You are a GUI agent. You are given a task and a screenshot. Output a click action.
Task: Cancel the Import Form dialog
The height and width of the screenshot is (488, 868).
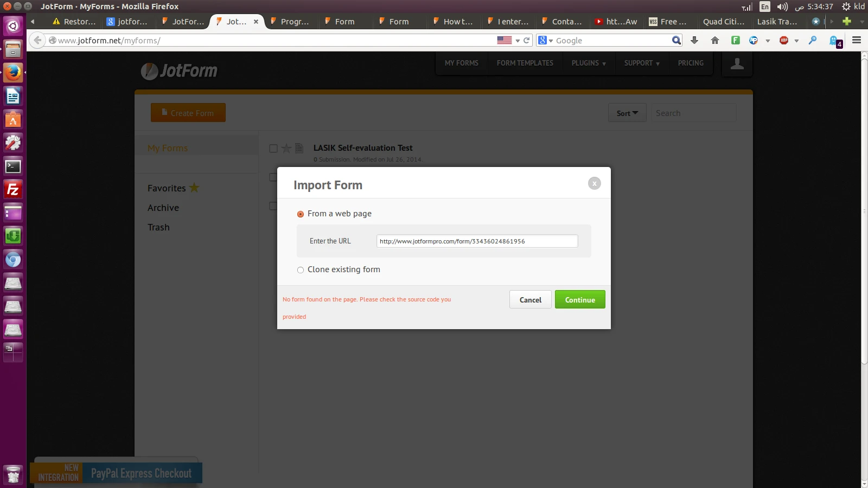[530, 299]
